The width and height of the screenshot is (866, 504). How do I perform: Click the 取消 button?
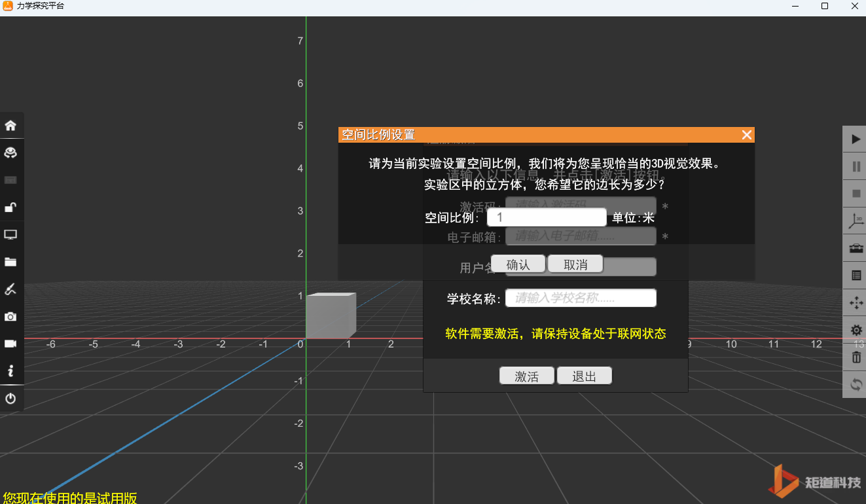coord(575,264)
